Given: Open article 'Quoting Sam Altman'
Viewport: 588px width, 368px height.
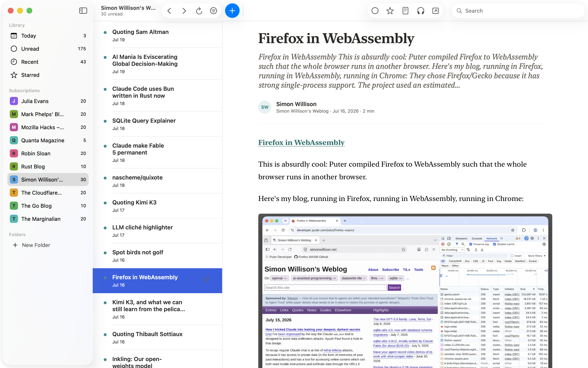Looking at the screenshot, I should click(x=157, y=36).
